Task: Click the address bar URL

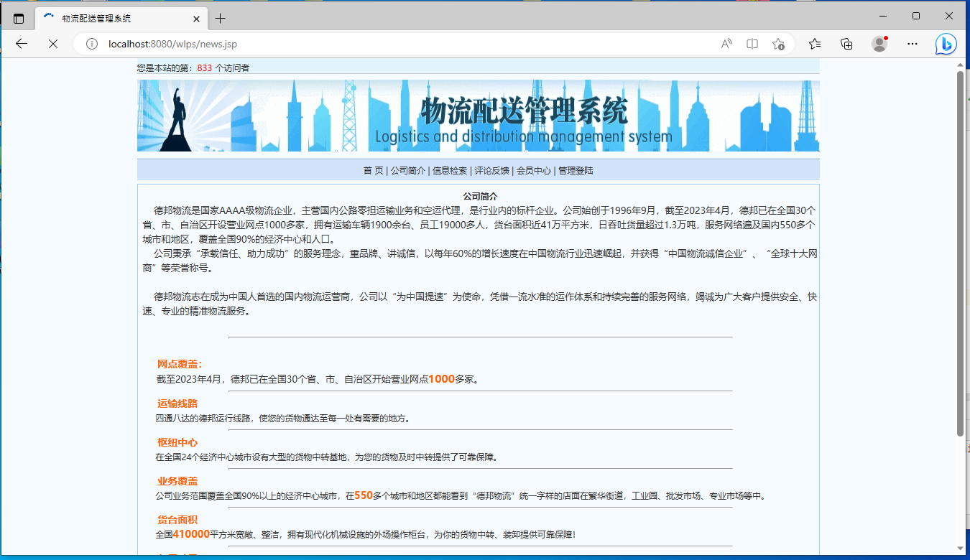Action: (x=172, y=44)
